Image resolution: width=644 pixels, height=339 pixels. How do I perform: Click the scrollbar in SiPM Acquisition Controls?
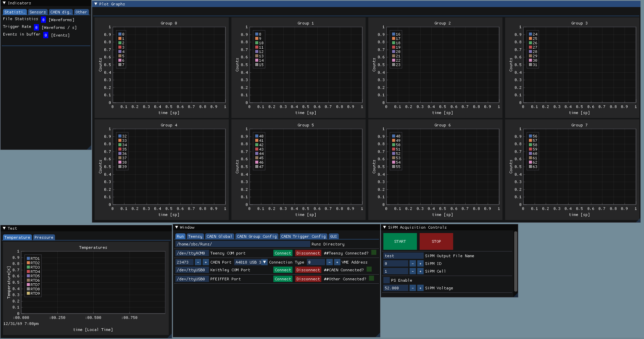click(516, 261)
